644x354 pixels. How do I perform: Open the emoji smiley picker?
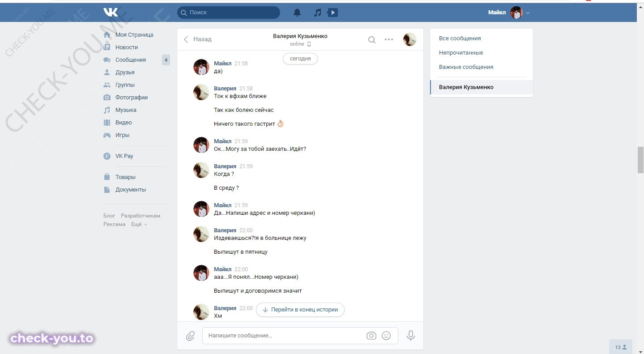tap(386, 336)
